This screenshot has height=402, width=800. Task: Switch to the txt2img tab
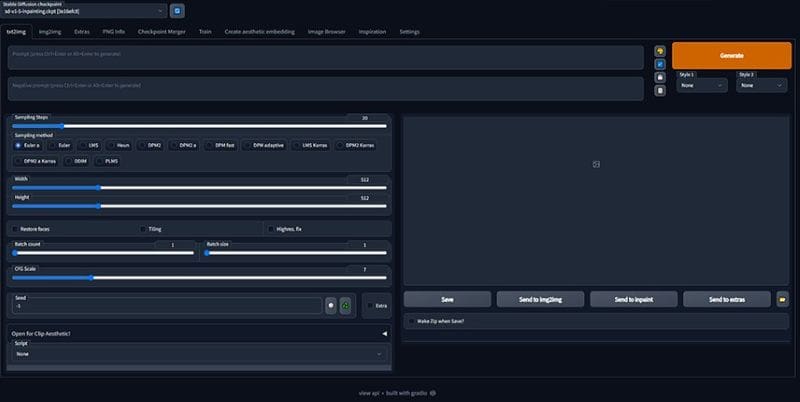click(x=16, y=32)
